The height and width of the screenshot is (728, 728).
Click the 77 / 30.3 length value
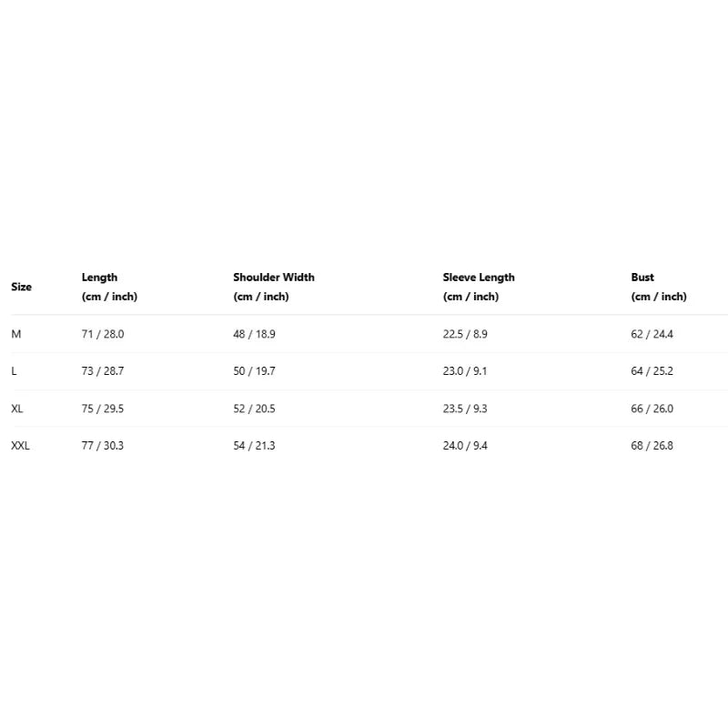tap(103, 446)
